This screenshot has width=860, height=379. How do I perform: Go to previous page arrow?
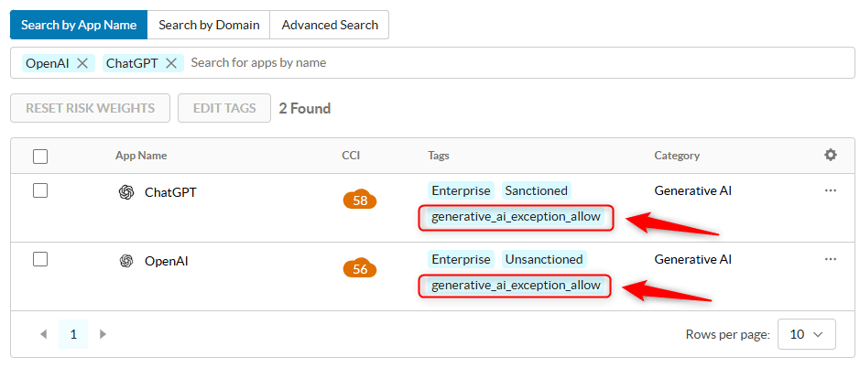(44, 334)
